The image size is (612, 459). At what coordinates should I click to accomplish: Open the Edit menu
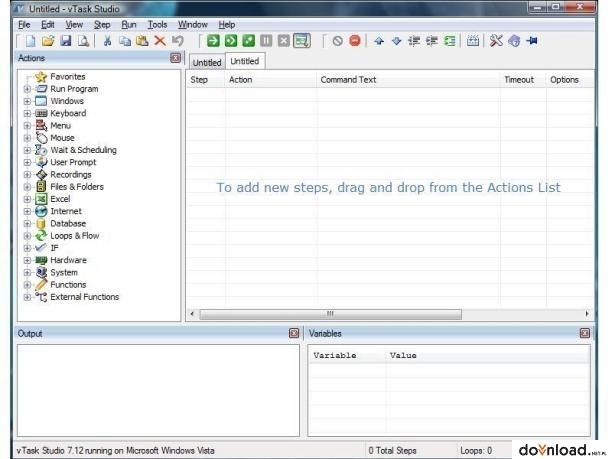coord(48,25)
